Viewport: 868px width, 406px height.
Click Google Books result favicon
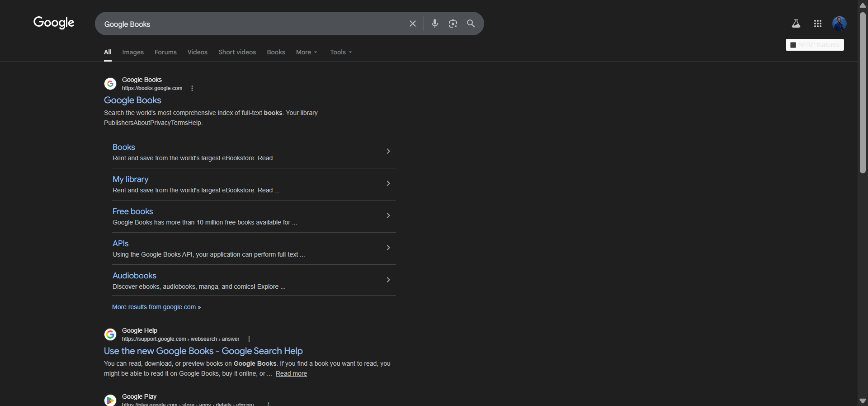point(110,84)
